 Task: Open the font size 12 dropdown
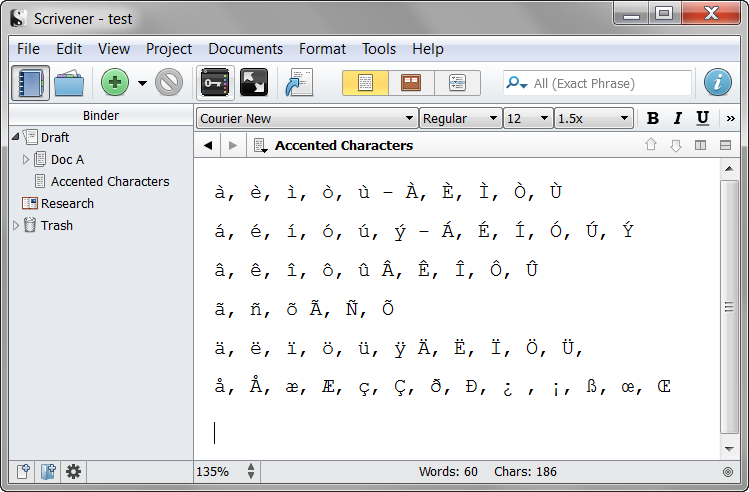(528, 118)
